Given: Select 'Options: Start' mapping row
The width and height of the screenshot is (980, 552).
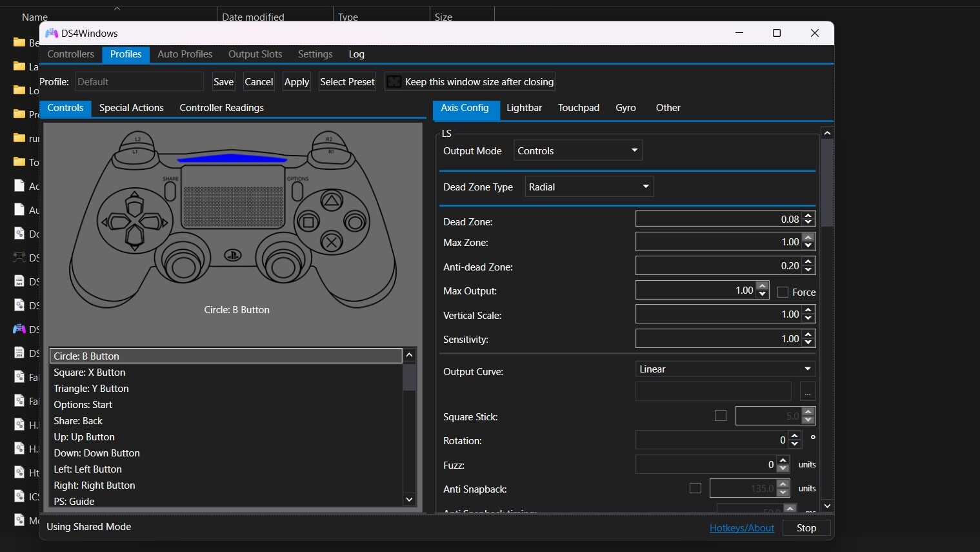Looking at the screenshot, I should [226, 405].
